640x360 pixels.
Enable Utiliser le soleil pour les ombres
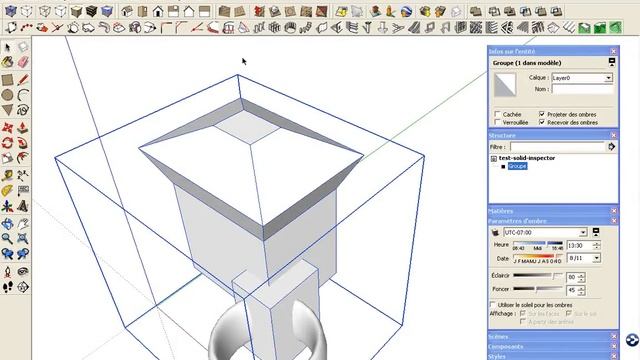point(493,304)
